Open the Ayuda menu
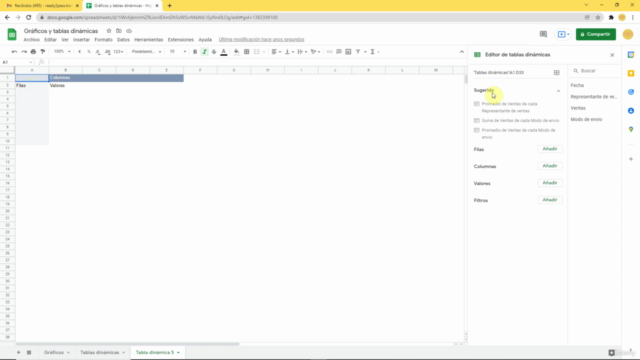Viewport: 640px width, 360px height. click(205, 40)
